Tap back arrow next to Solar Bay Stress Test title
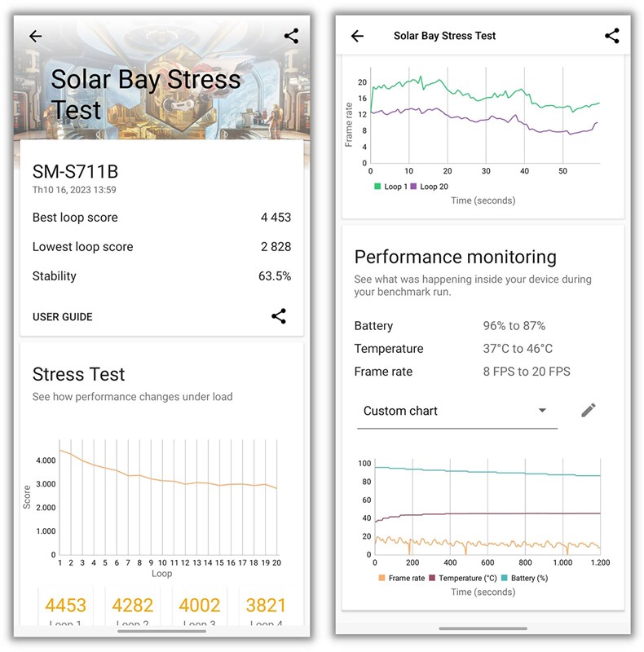This screenshot has height=652, width=644. point(357,36)
